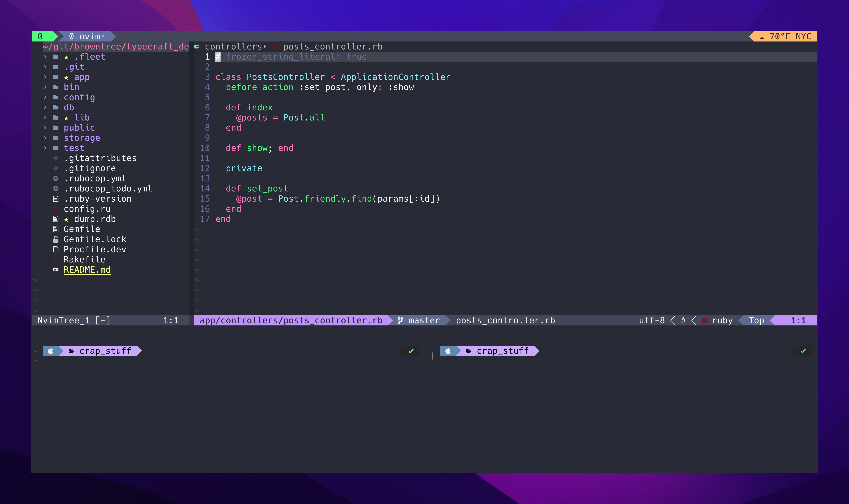Click the controllers breadcrumb segment

(233, 47)
